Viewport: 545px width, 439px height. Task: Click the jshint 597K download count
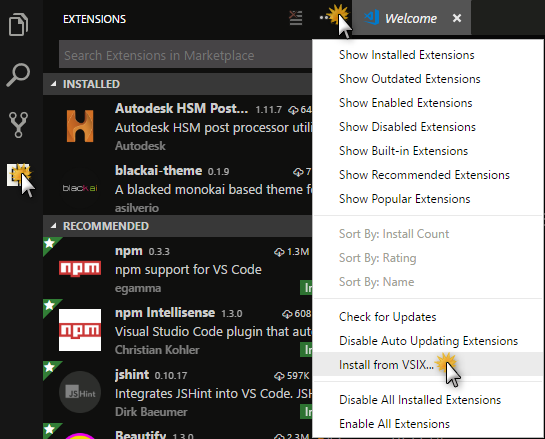292,376
